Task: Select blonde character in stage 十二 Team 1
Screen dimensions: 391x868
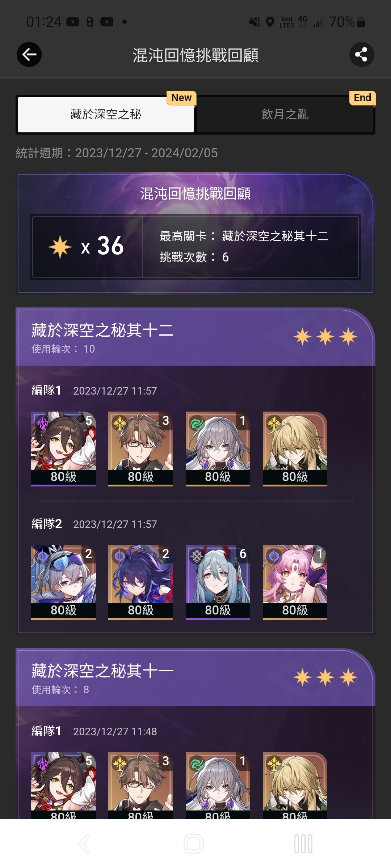Action: pyautogui.click(x=295, y=449)
